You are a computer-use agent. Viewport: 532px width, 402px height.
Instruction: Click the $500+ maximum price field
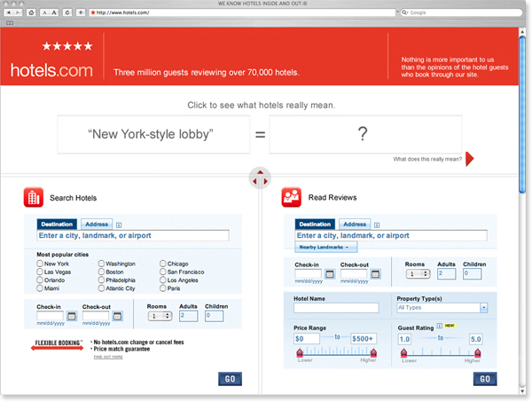click(x=364, y=338)
